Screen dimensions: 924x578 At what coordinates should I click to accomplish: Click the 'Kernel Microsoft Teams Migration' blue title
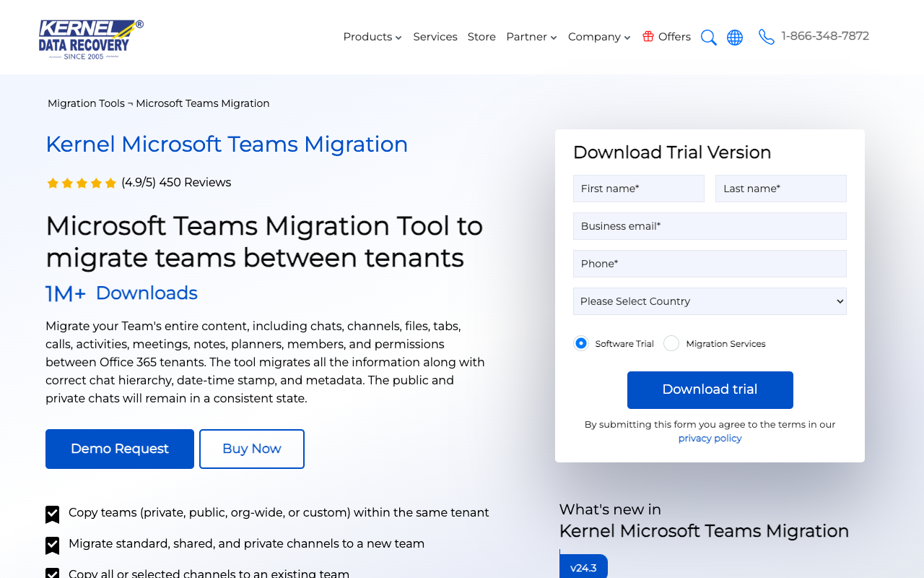[x=227, y=144]
